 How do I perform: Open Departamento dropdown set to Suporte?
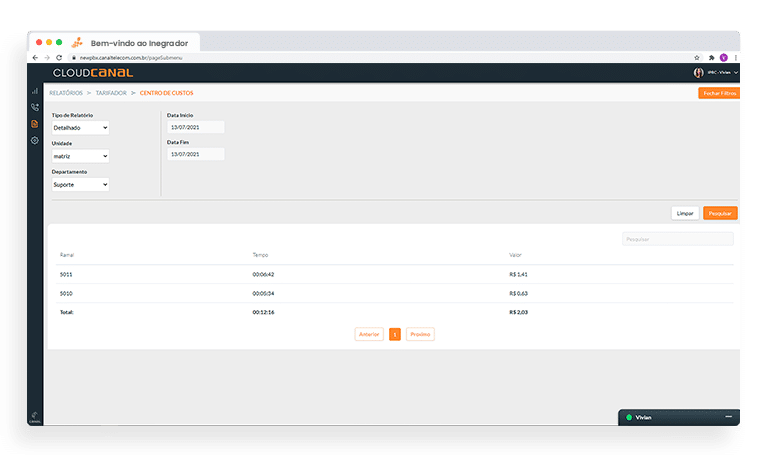pos(80,184)
